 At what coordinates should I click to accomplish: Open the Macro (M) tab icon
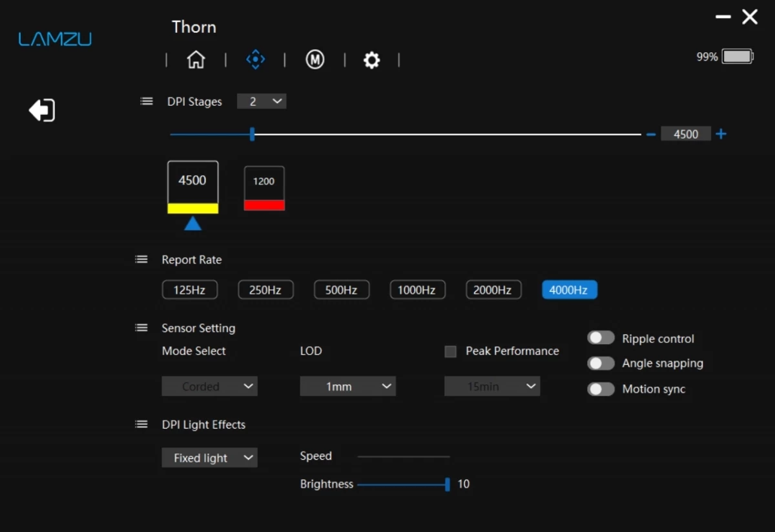pos(315,60)
